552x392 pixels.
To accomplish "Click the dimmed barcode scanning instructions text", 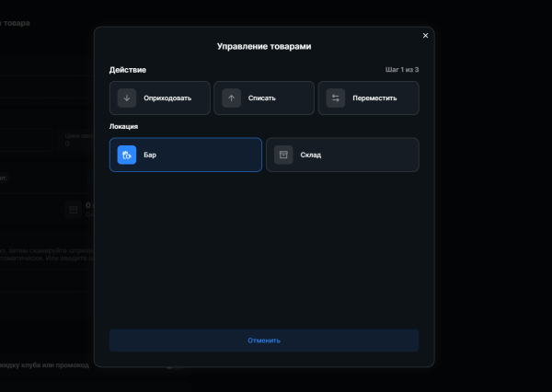I will click(47, 254).
